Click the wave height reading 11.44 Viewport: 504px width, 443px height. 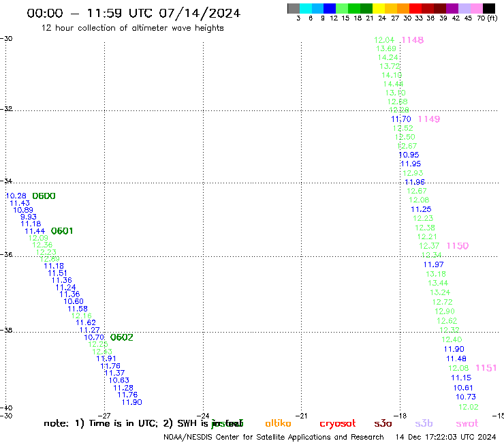point(35,231)
